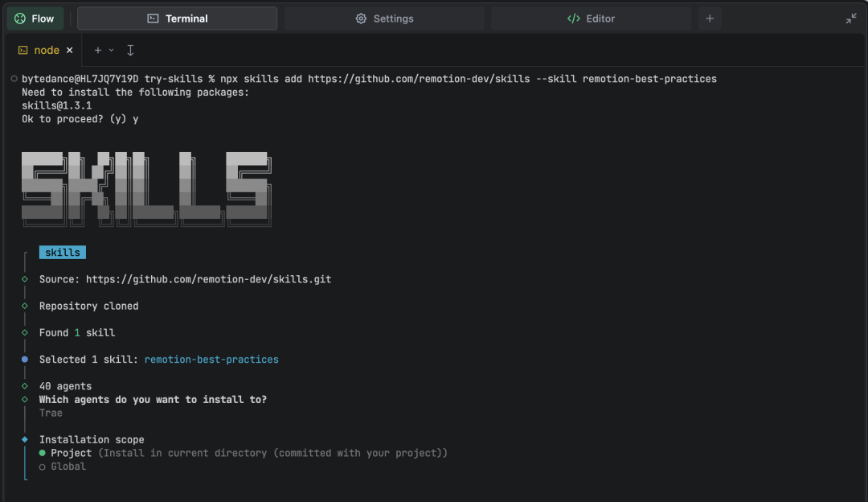Click the Settings gear icon
This screenshot has width=868, height=502.
click(x=361, y=19)
